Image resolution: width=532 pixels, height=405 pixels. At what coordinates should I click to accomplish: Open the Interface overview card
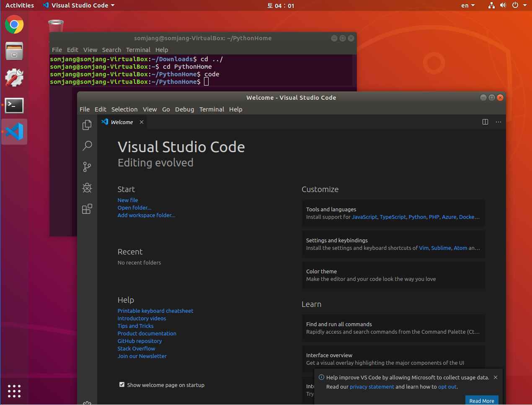click(x=393, y=359)
